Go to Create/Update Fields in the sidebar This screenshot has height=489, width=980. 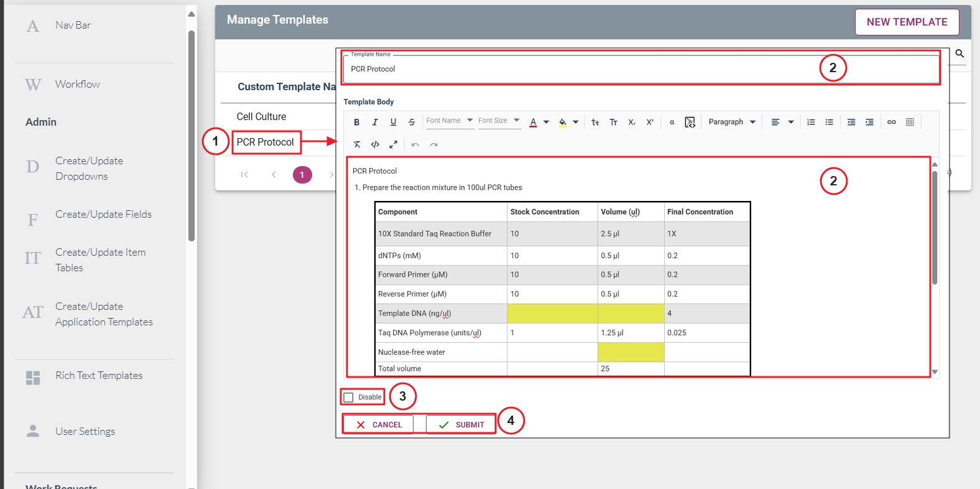[x=103, y=215]
